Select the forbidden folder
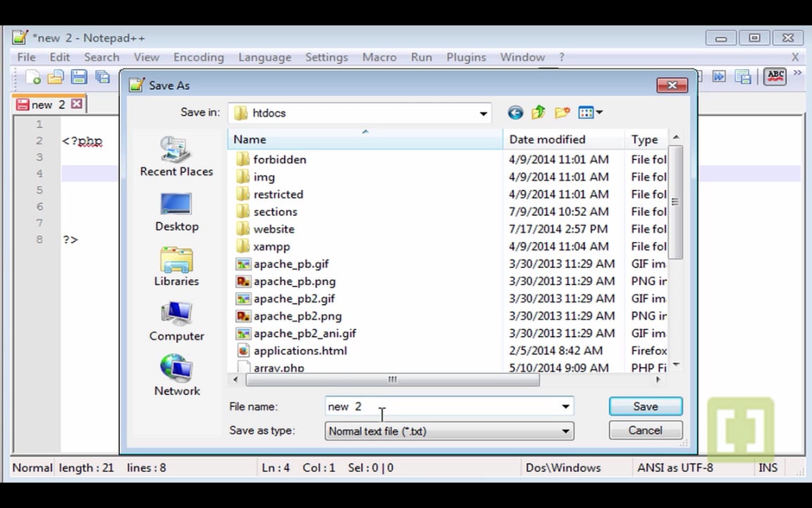Image resolution: width=812 pixels, height=508 pixels. [271, 159]
